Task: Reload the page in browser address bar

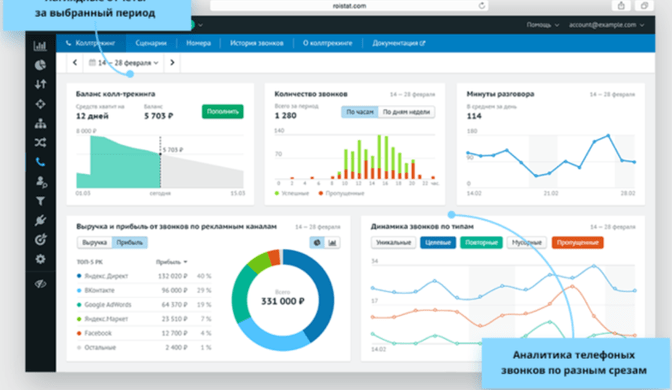Action: coord(482,6)
